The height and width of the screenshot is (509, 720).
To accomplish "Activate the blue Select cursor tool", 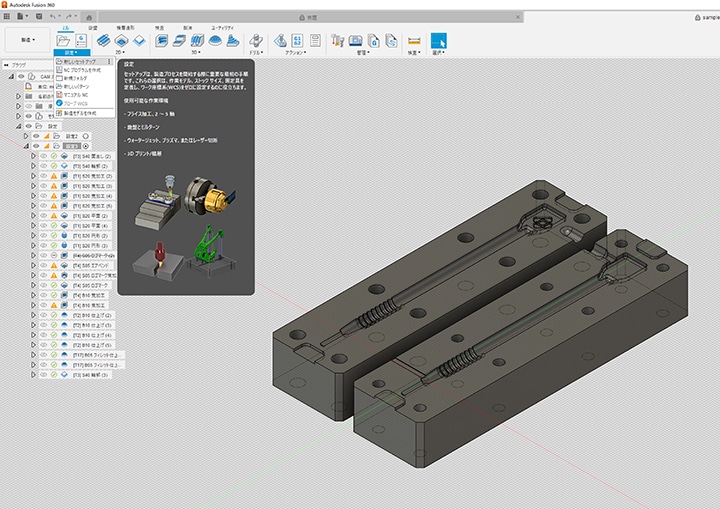I will (x=439, y=41).
